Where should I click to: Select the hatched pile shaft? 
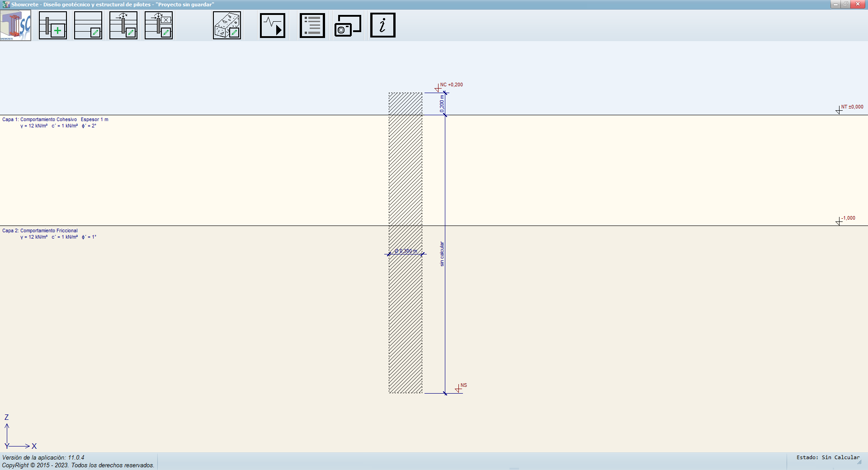coord(406,316)
